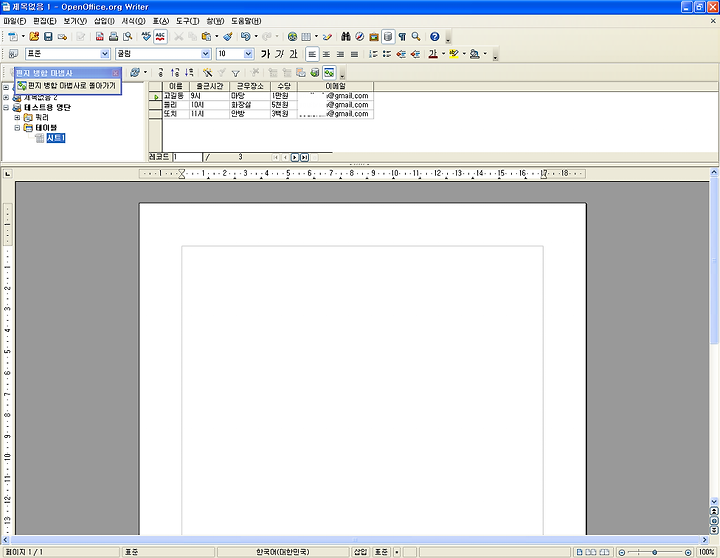Open page preview icon

tap(128, 37)
